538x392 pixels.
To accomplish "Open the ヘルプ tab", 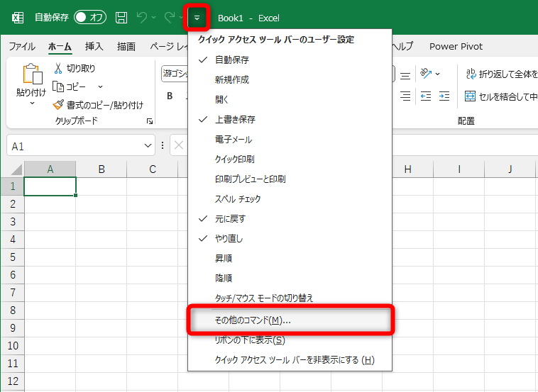I will coord(403,46).
